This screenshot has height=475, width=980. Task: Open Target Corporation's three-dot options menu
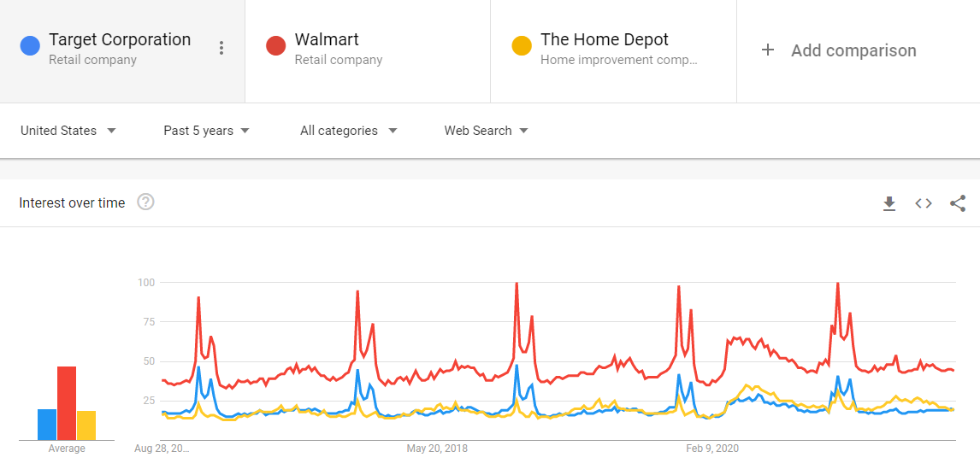221,48
